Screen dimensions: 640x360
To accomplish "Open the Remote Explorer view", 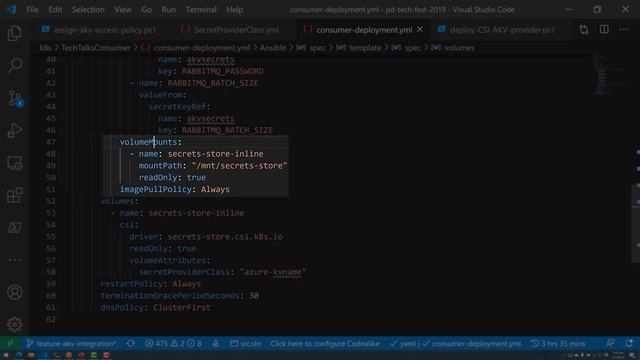I will click(15, 163).
